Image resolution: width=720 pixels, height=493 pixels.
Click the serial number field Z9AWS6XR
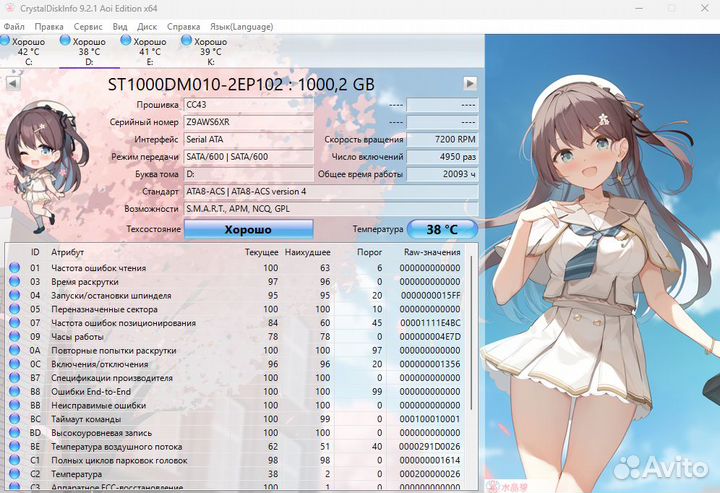click(x=248, y=122)
